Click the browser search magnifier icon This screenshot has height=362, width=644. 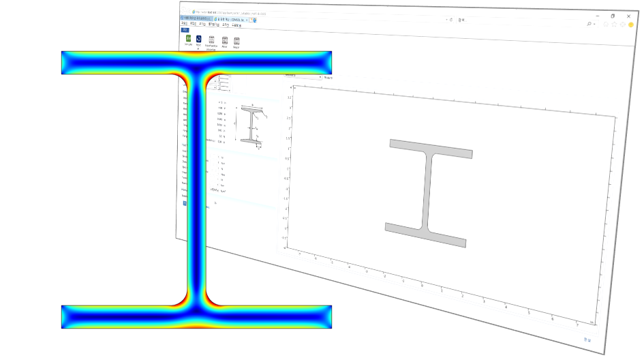(x=589, y=24)
